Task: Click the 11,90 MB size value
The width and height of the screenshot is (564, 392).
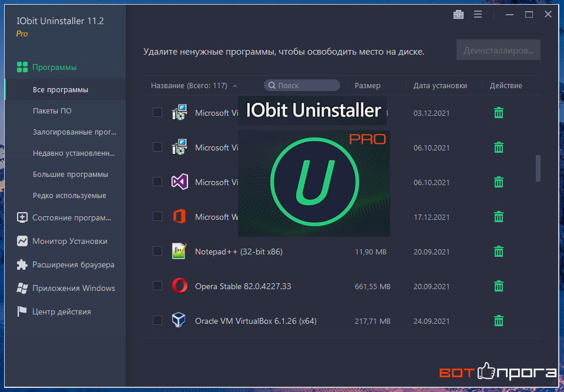Action: 371,252
